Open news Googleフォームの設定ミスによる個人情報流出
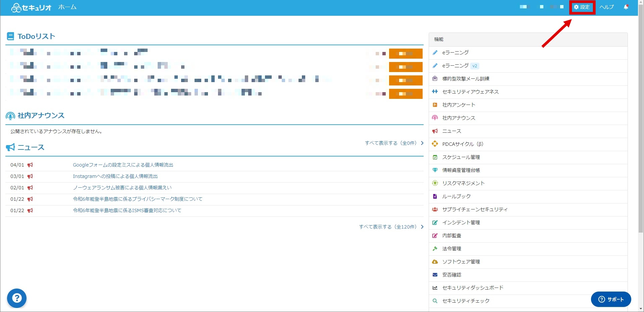This screenshot has width=644, height=312. point(123,165)
